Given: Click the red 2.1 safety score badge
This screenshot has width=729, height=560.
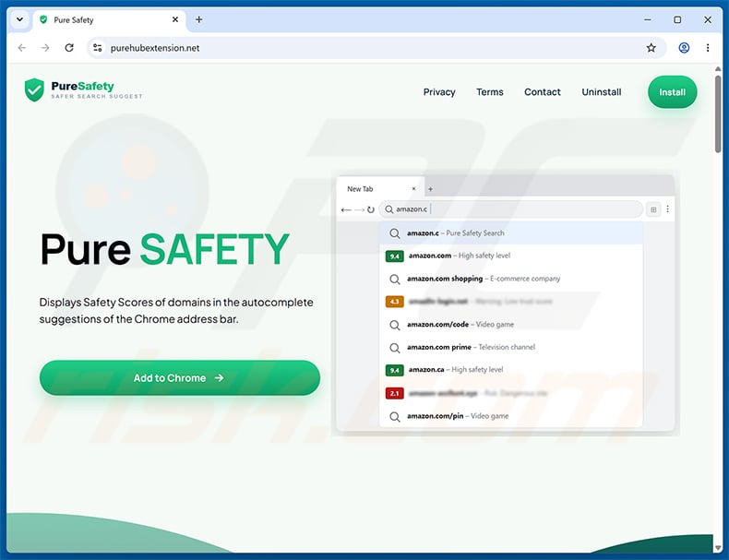Looking at the screenshot, I should [x=394, y=393].
